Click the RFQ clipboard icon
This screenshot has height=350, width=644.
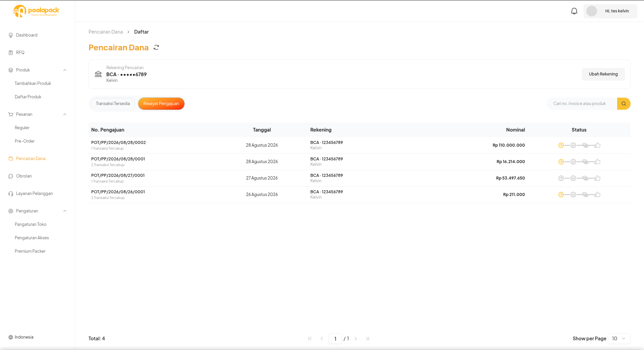click(11, 53)
